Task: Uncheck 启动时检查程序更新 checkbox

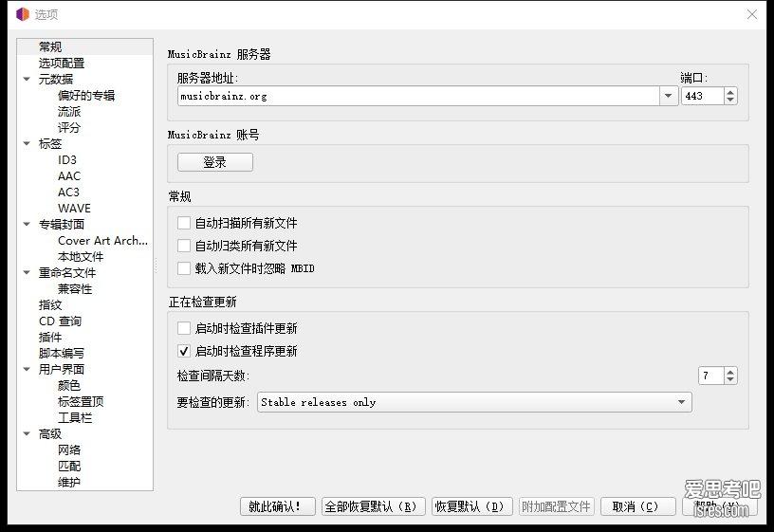Action: click(184, 351)
